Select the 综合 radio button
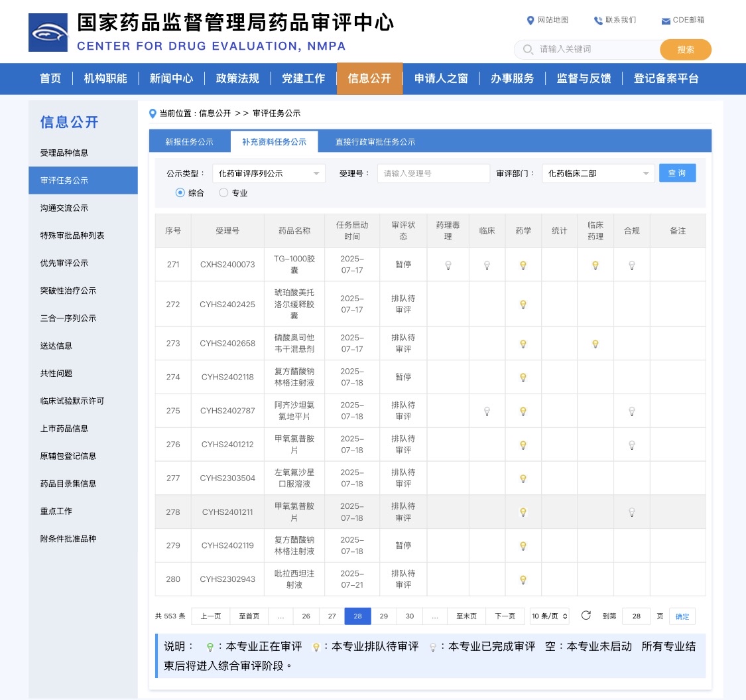Image resolution: width=746 pixels, height=700 pixels. 180,193
